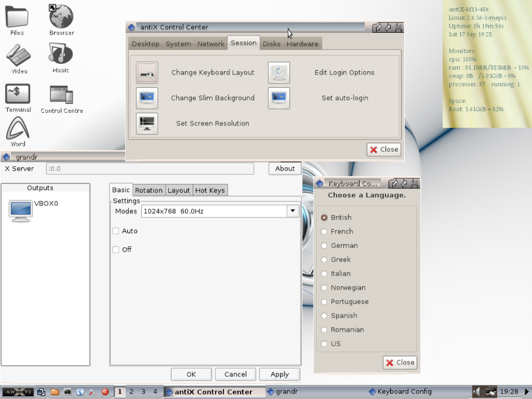
Task: Select the US language option
Action: [324, 344]
